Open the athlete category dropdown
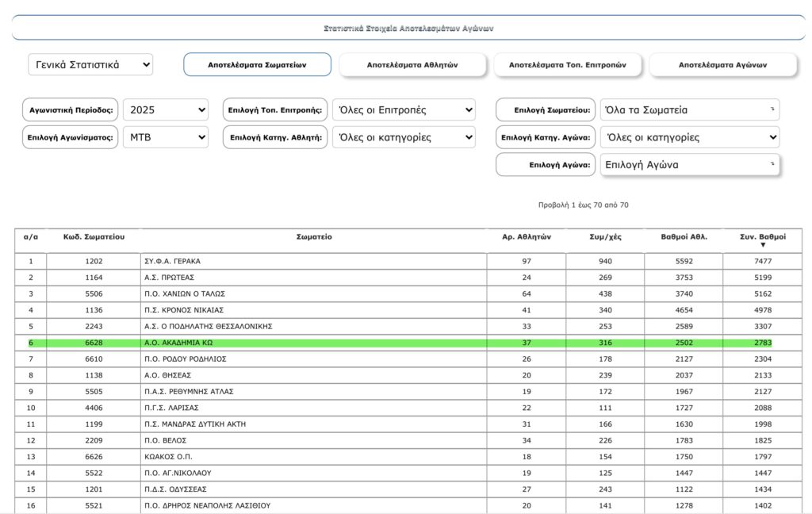The width and height of the screenshot is (812, 514). [403, 137]
